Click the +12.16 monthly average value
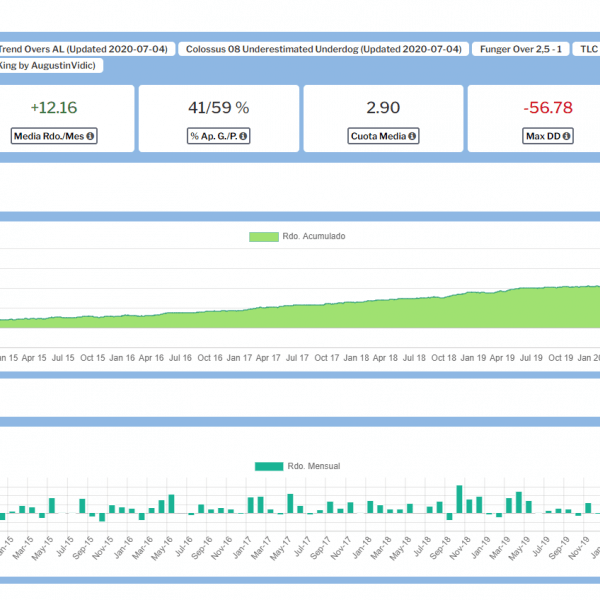Image resolution: width=600 pixels, height=600 pixels. (x=53, y=108)
